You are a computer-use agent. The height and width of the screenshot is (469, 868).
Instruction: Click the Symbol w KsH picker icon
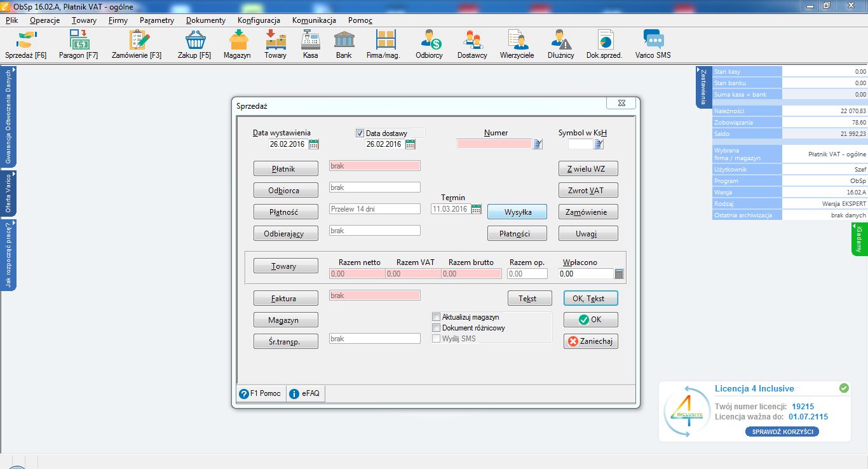(599, 144)
